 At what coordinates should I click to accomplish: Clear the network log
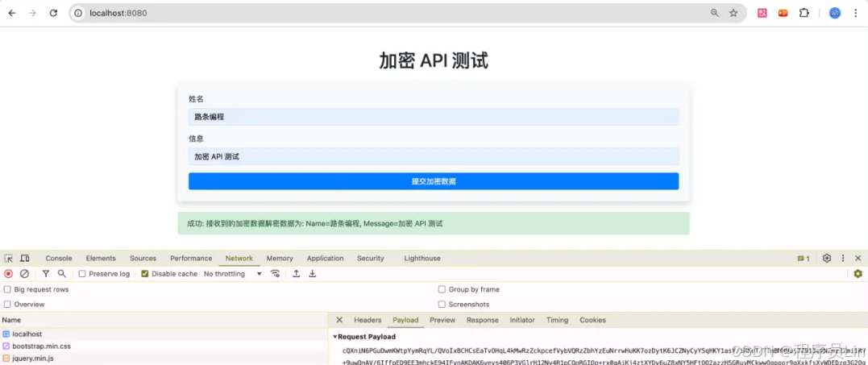24,274
